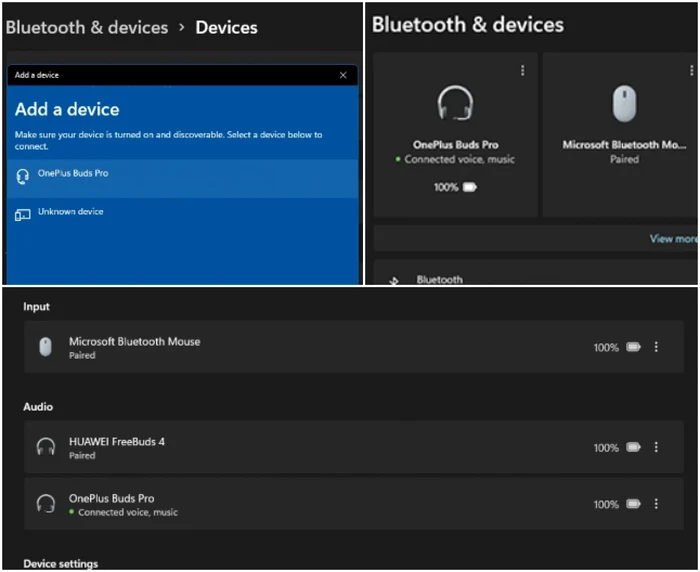The image size is (700, 572).
Task: Click the Audio section heading
Action: 38,407
